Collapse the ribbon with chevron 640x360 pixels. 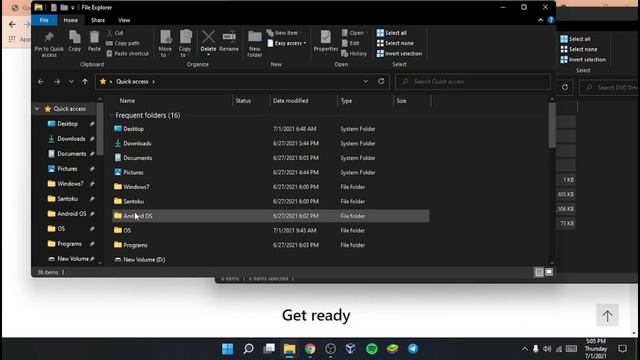coord(540,20)
